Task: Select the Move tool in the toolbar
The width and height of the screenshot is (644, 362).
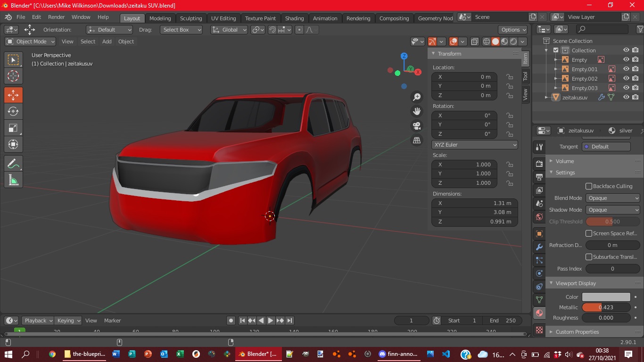Action: pyautogui.click(x=13, y=95)
